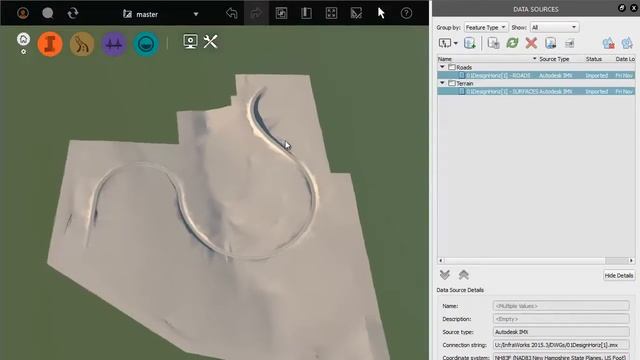Collapse the Terrain group
640x360 pixels.
coord(442,83)
